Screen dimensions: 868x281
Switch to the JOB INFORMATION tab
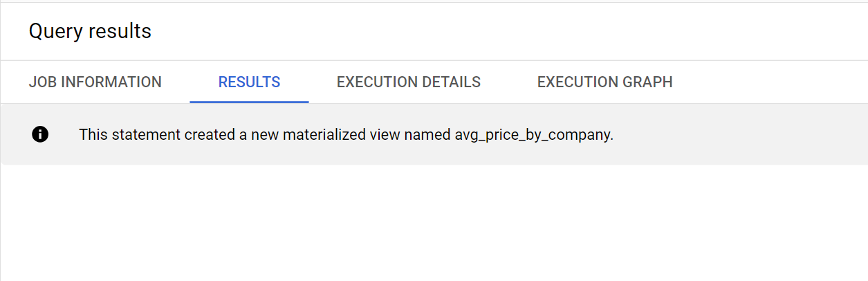[x=95, y=82]
